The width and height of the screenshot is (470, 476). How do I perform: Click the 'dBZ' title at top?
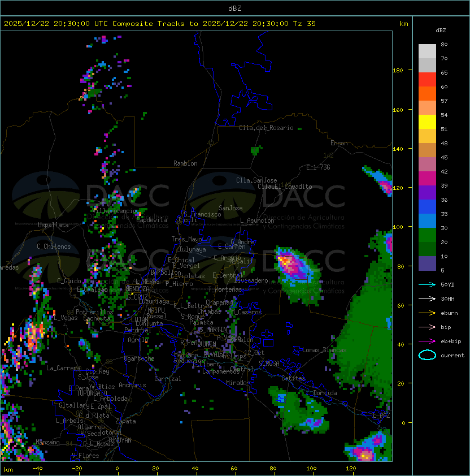coord(235,8)
